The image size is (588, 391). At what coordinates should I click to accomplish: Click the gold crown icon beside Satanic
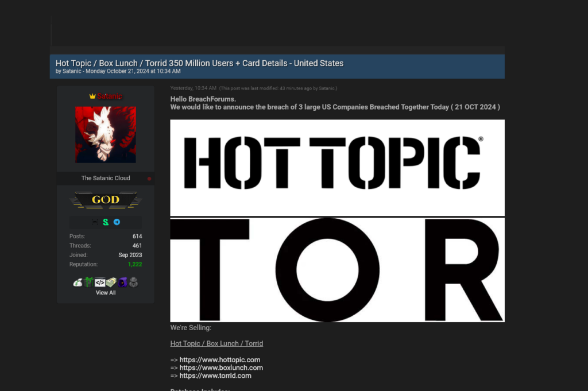coord(92,96)
